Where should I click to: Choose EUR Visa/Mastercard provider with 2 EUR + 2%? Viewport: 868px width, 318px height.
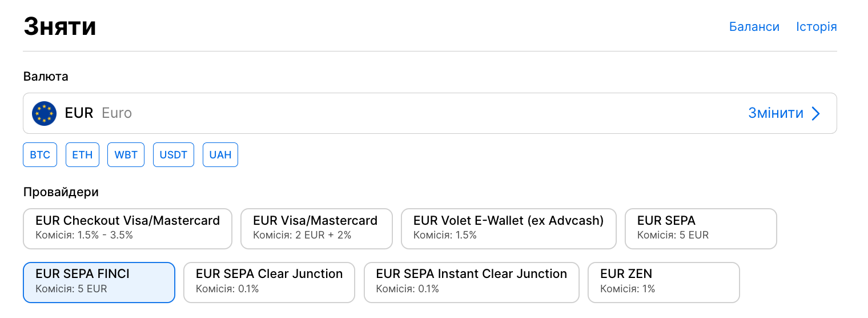[x=316, y=229]
